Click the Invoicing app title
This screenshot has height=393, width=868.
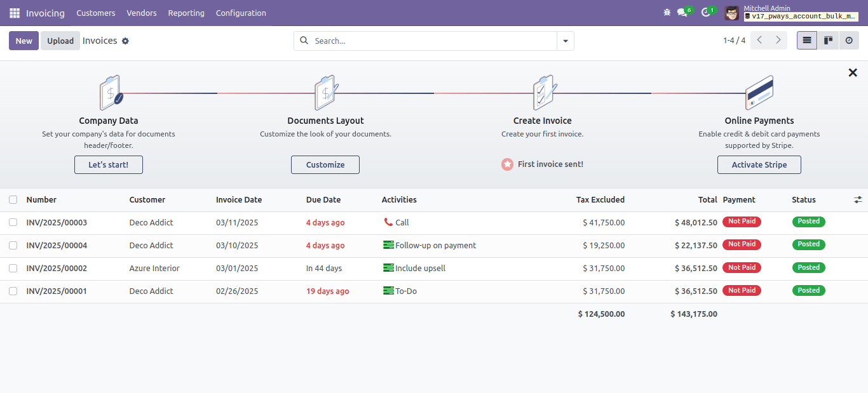tap(45, 13)
